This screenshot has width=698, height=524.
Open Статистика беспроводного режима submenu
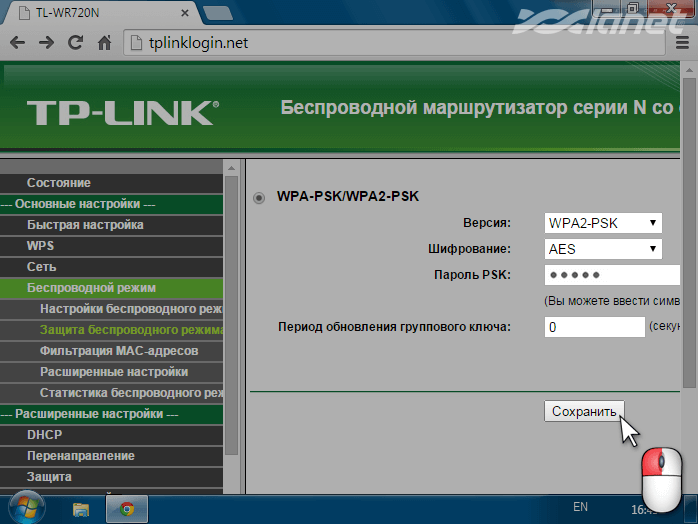point(111,393)
